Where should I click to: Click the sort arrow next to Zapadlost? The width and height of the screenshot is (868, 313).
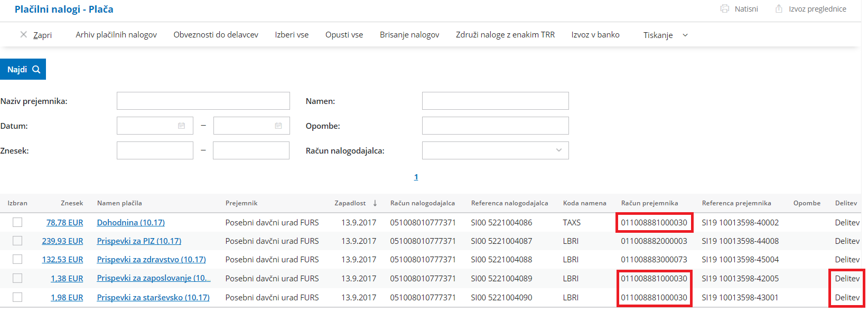(375, 203)
